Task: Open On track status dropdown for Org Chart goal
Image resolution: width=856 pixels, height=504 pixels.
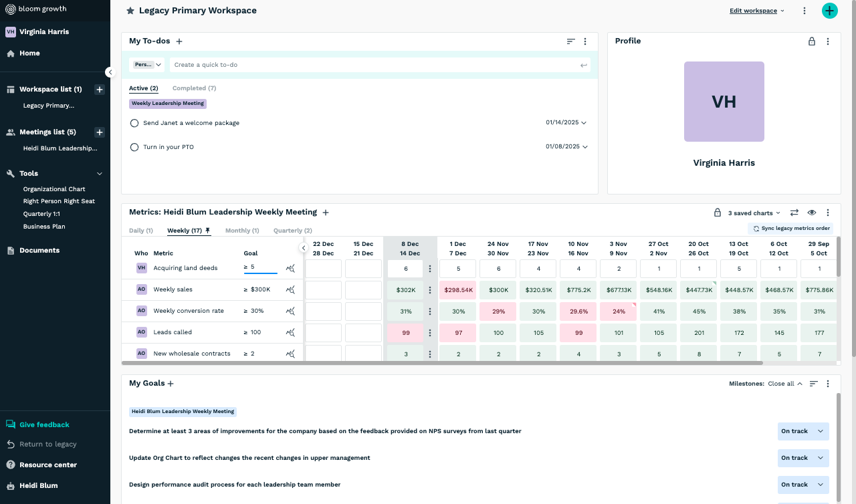Action: [x=803, y=458]
